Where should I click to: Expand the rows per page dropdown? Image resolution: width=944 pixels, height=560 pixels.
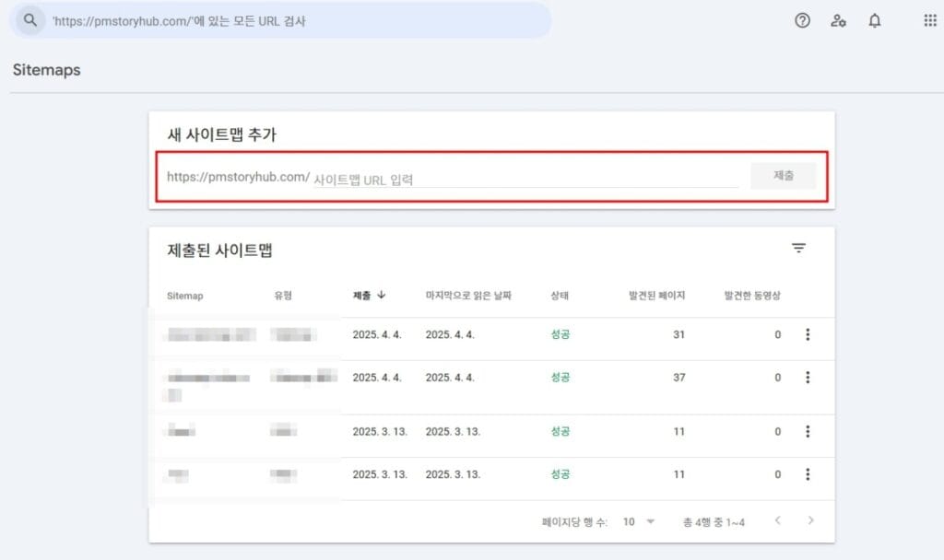[x=638, y=521]
